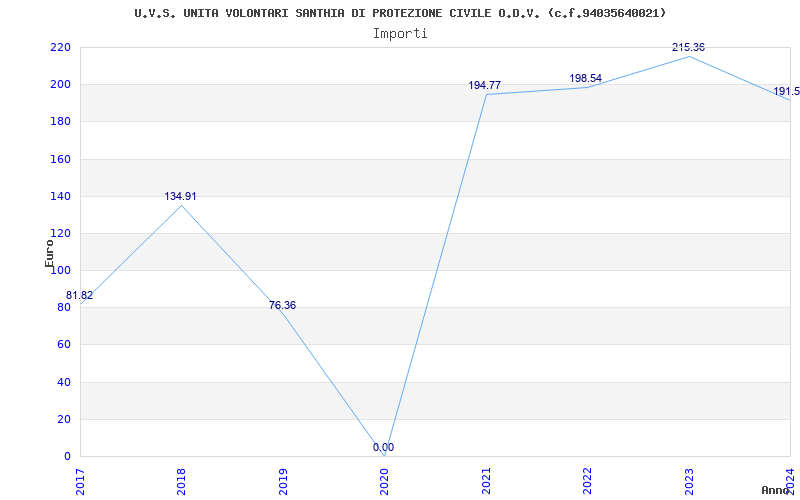Click the 2017 x-axis year label
This screenshot has height=500, width=800.
tap(80, 481)
